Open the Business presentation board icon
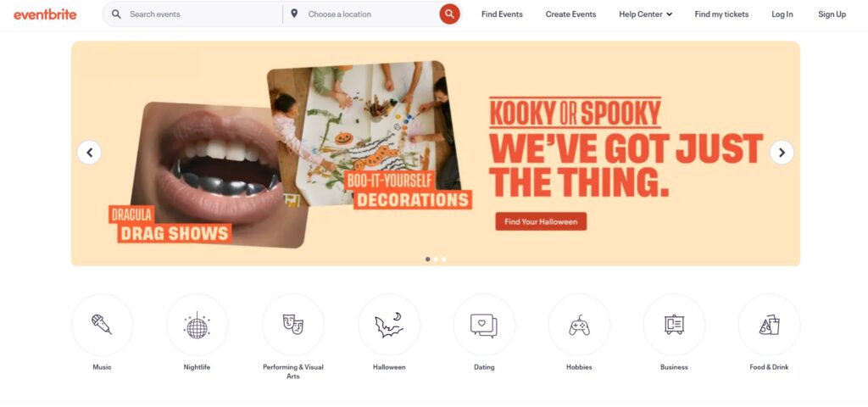The height and width of the screenshot is (407, 868). coord(674,325)
